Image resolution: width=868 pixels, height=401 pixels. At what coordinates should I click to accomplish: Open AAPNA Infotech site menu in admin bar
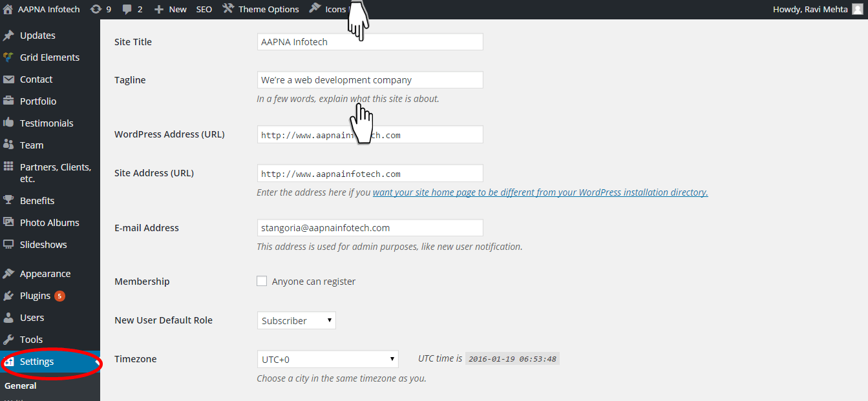(49, 9)
